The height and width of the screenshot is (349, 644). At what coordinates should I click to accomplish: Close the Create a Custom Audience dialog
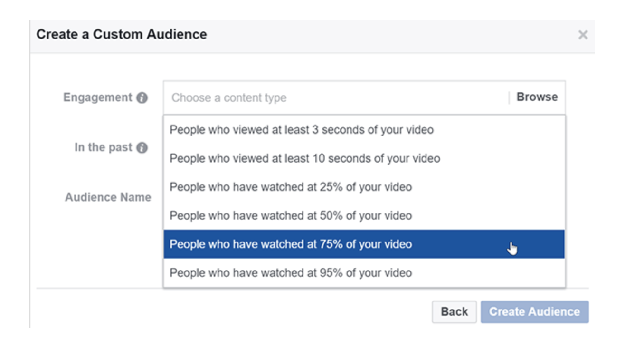[583, 35]
